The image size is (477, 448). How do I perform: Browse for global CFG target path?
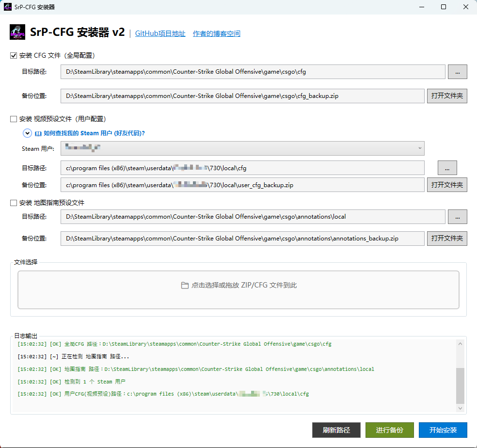(x=457, y=72)
